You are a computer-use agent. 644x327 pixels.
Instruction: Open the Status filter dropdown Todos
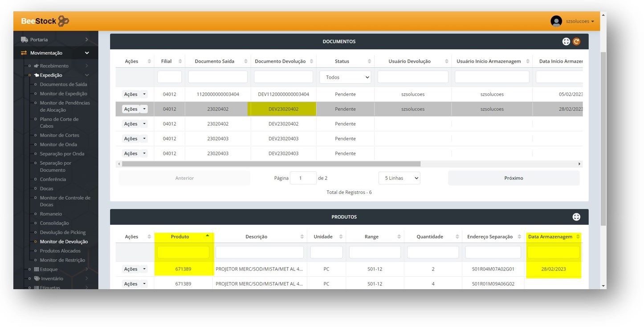[345, 77]
